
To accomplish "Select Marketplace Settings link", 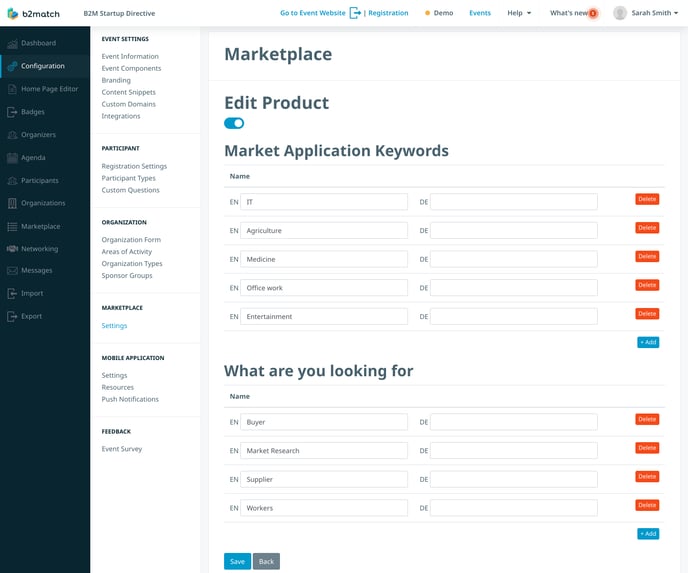I will tap(114, 326).
